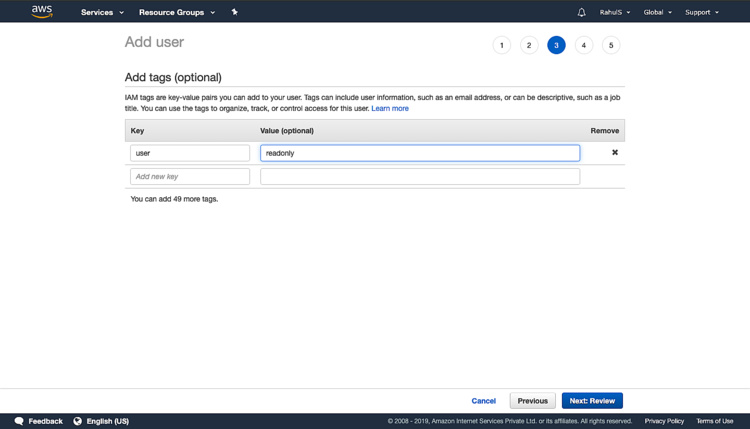Go to wizard step 5
The width and height of the screenshot is (750, 429).
[x=611, y=45]
